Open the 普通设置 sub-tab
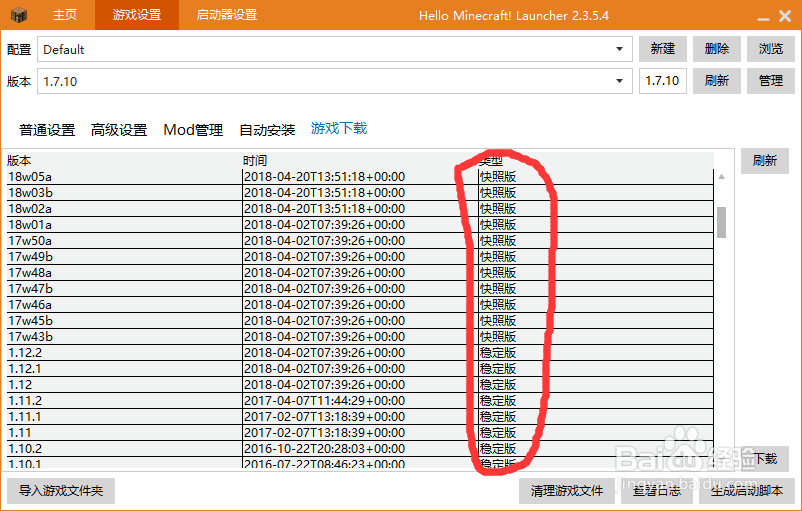 point(47,130)
